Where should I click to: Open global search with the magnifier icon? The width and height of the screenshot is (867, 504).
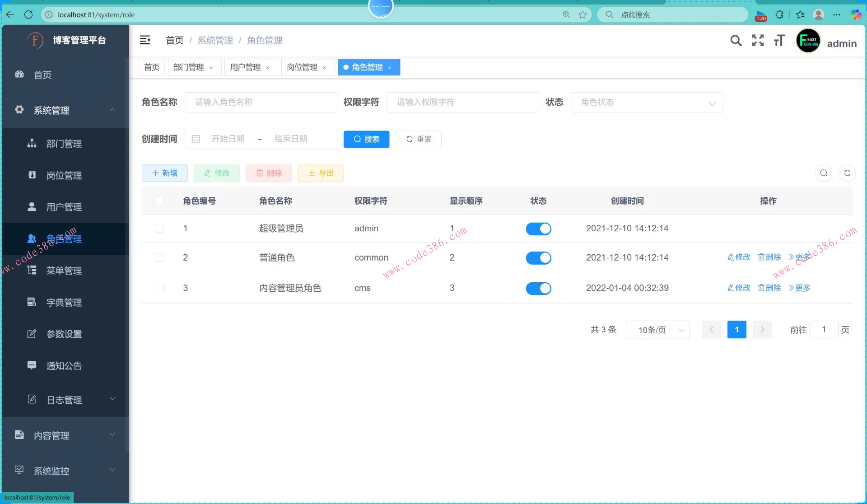click(736, 40)
